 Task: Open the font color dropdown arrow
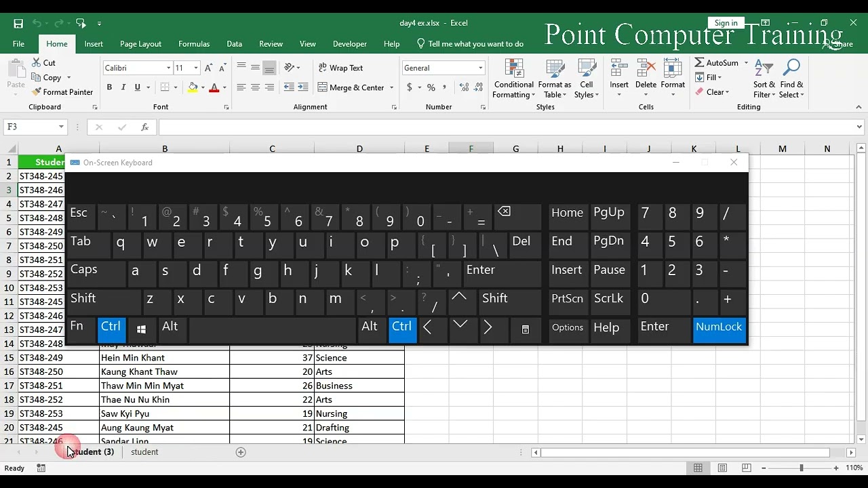click(x=224, y=87)
